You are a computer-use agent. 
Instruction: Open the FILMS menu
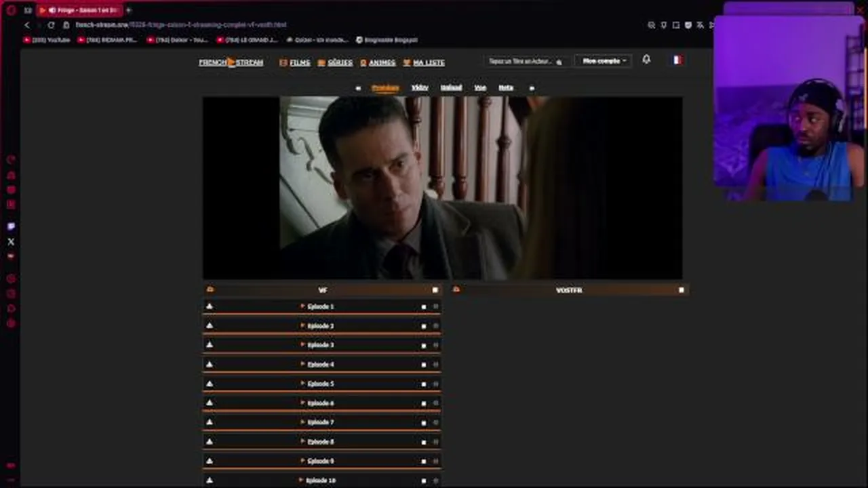tap(295, 62)
